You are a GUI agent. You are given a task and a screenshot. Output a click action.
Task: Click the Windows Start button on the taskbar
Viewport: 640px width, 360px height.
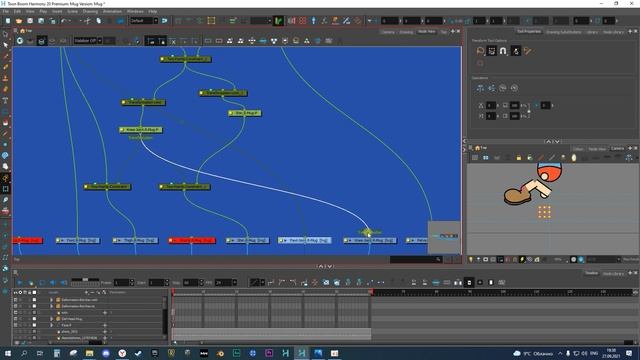click(8, 353)
